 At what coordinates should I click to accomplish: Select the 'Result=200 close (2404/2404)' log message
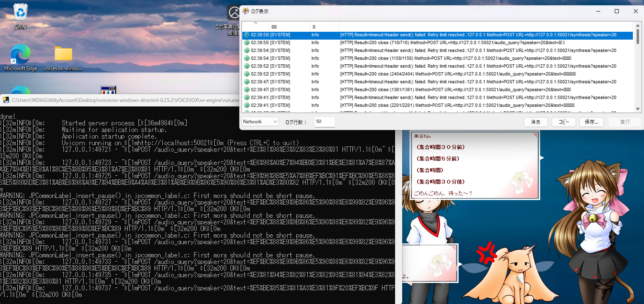[457, 74]
